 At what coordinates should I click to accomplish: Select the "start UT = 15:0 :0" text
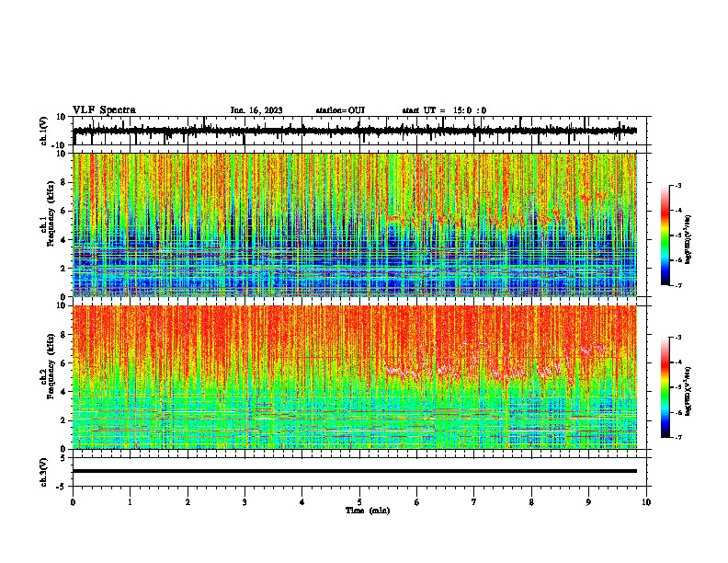click(444, 110)
